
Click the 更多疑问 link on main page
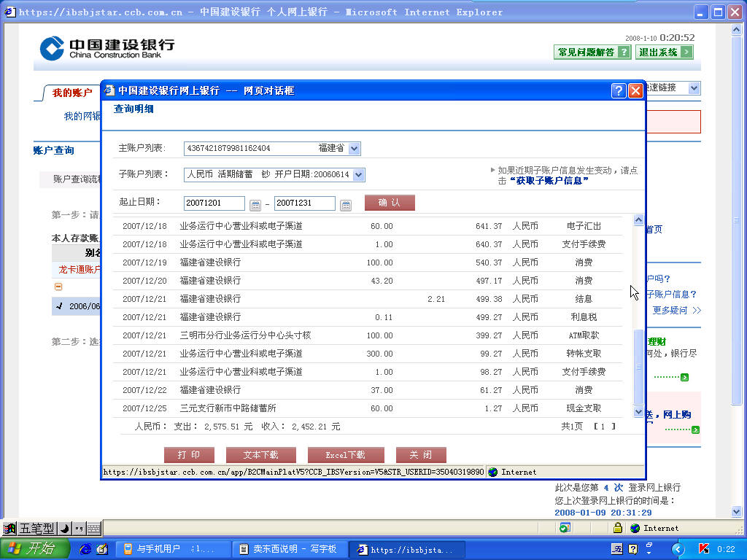coord(676,311)
